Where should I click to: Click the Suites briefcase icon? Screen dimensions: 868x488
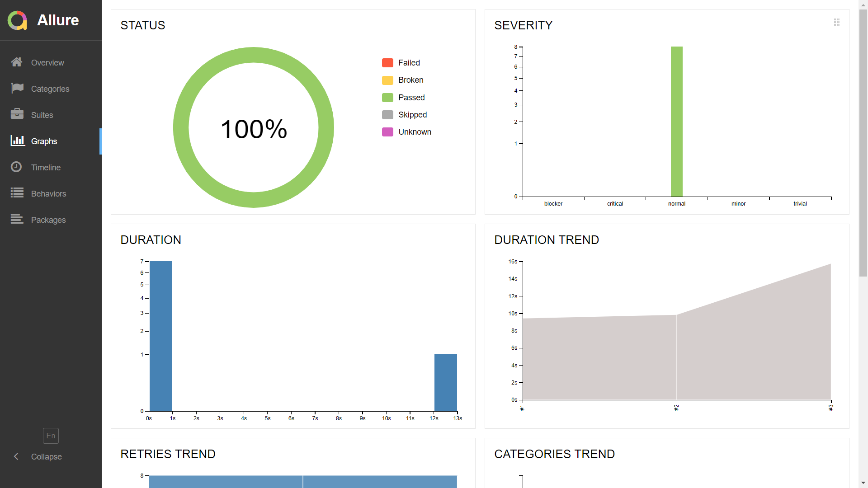tap(17, 114)
